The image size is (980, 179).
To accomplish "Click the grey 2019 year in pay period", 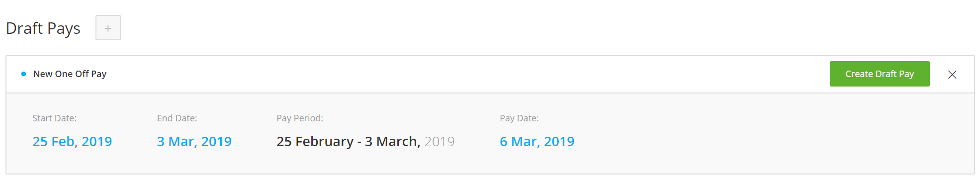I will point(440,142).
